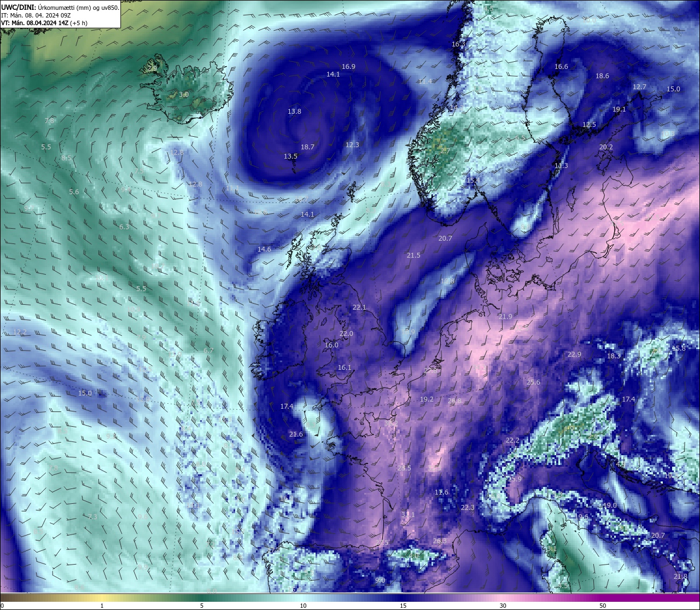
Task: Select the 19.6 value label
Action: point(582,517)
